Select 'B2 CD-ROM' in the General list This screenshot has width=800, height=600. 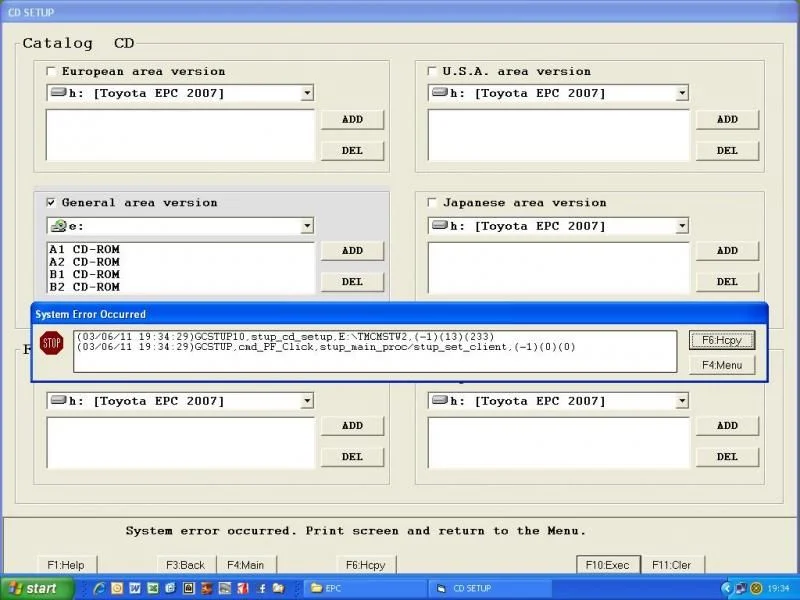84,287
